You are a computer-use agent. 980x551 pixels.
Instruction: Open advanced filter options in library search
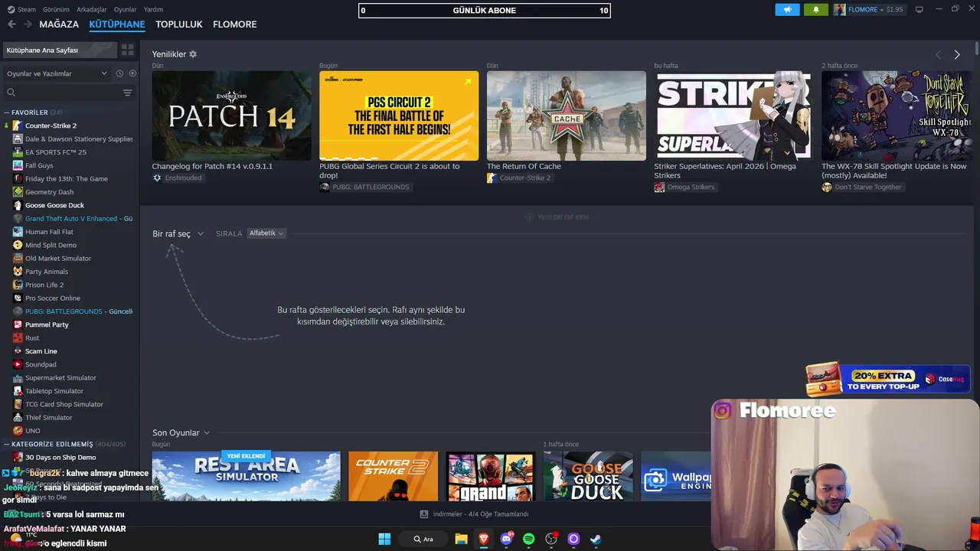click(127, 93)
